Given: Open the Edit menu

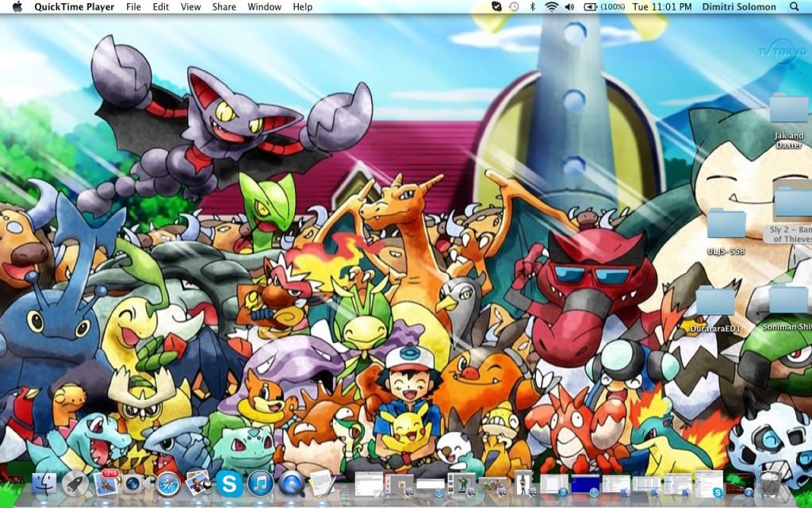Looking at the screenshot, I should [160, 6].
